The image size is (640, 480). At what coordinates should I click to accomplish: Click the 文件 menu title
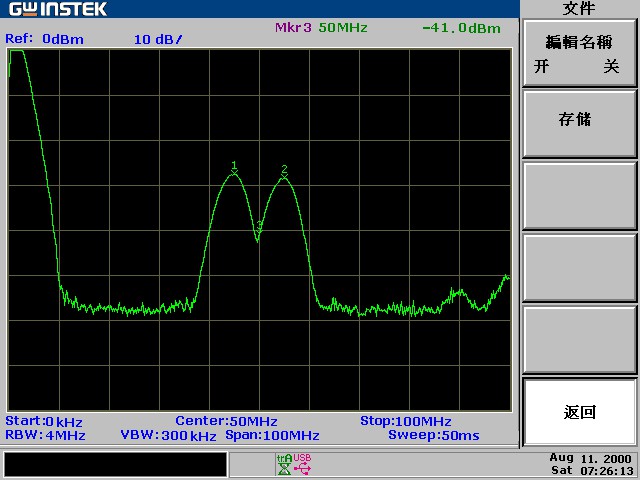579,9
